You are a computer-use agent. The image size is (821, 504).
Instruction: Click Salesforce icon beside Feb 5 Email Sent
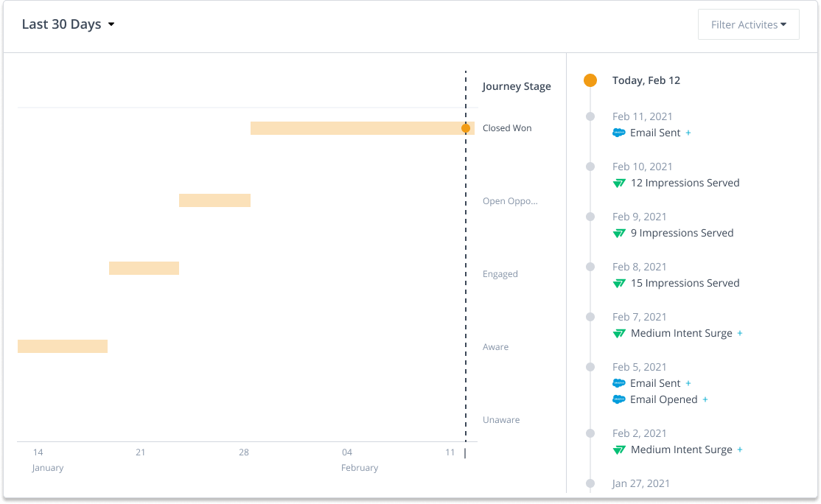point(619,383)
